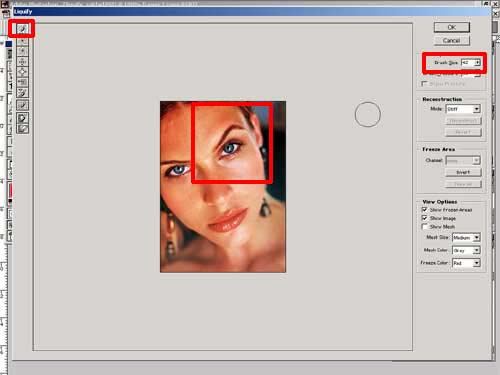The height and width of the screenshot is (375, 500).
Task: Click the Revert button
Action: [x=463, y=132]
